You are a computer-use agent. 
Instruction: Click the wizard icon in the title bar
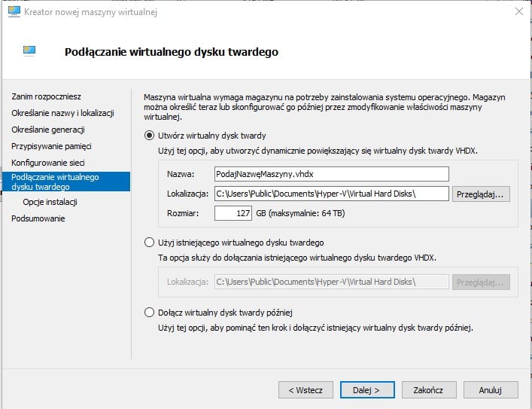(x=14, y=11)
